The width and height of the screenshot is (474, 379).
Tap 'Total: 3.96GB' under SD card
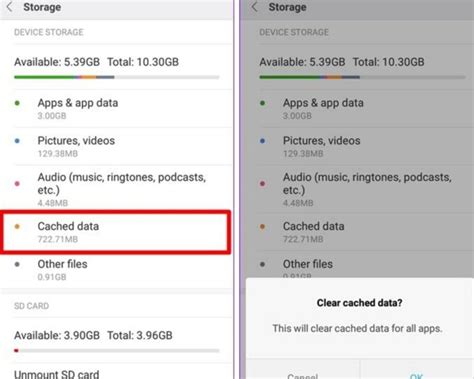point(140,335)
